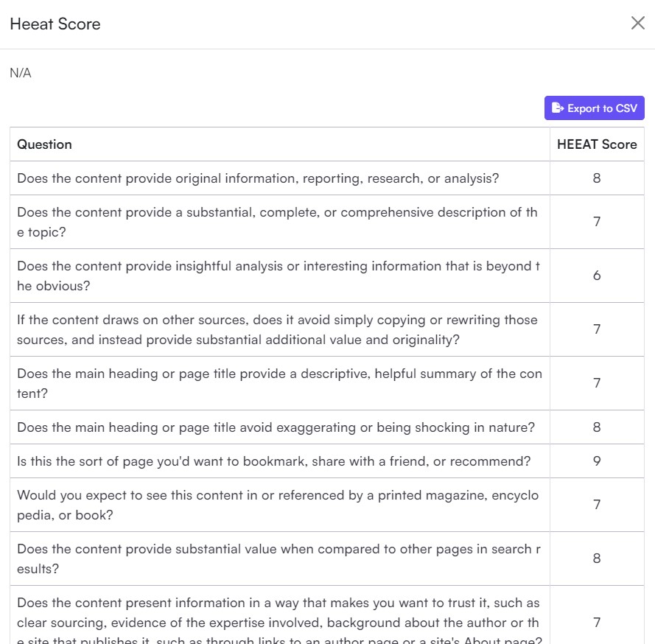Select the value compared to search results question
This screenshot has width=655, height=644.
(x=277, y=559)
